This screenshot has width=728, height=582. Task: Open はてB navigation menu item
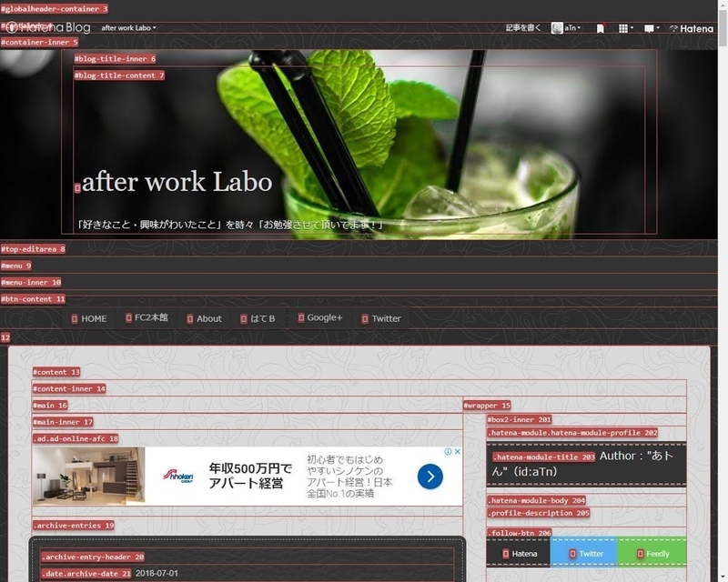261,318
